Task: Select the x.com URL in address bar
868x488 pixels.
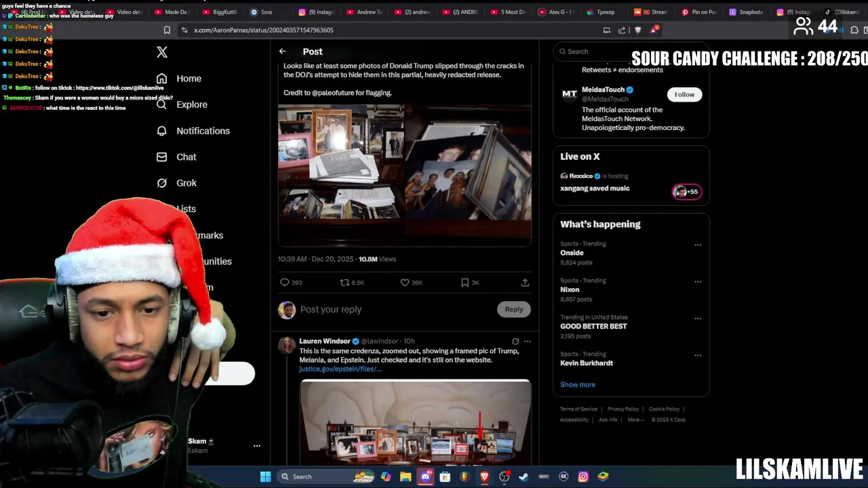Action: [x=263, y=30]
